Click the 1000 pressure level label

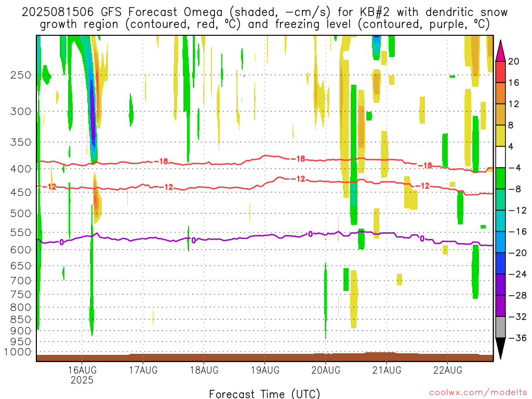tap(18, 352)
